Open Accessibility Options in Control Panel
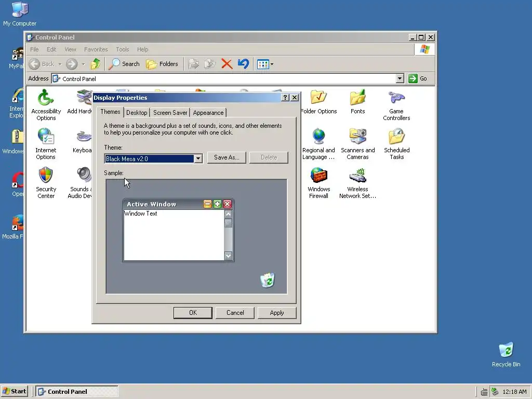This screenshot has width=532, height=399. (x=46, y=105)
